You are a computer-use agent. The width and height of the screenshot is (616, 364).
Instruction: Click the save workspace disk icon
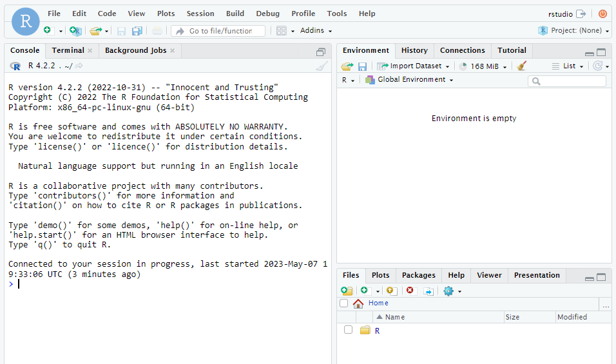point(362,66)
